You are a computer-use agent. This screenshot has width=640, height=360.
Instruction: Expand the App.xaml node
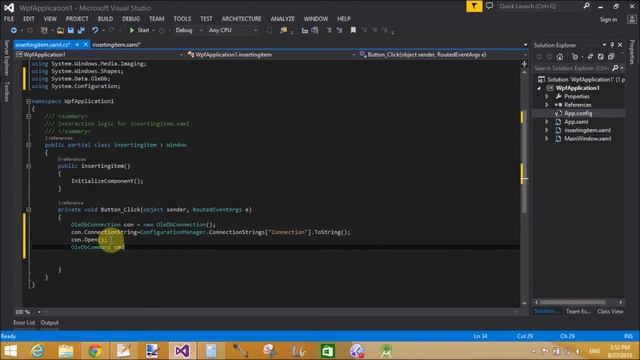(x=547, y=122)
